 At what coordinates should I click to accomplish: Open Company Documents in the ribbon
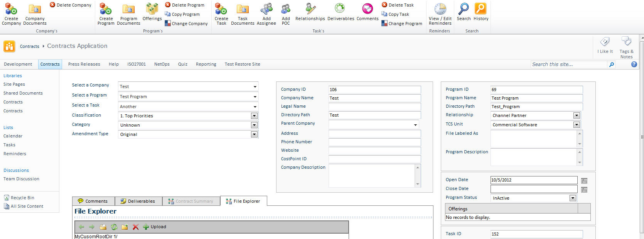[x=35, y=14]
